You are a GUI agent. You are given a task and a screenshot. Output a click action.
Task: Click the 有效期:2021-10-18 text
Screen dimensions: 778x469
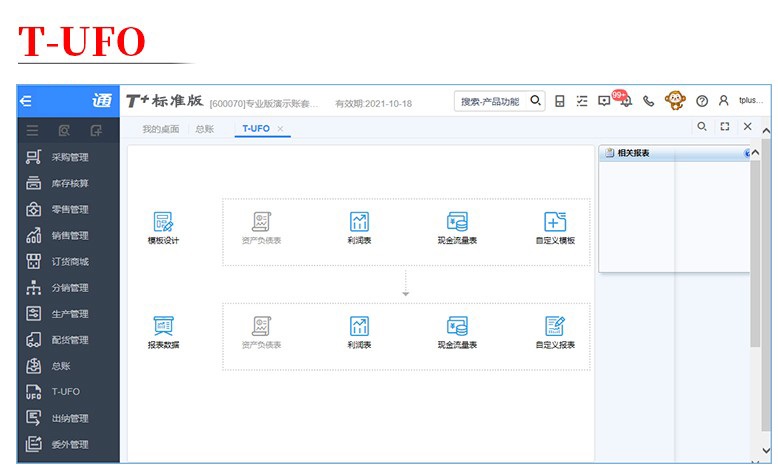[374, 104]
